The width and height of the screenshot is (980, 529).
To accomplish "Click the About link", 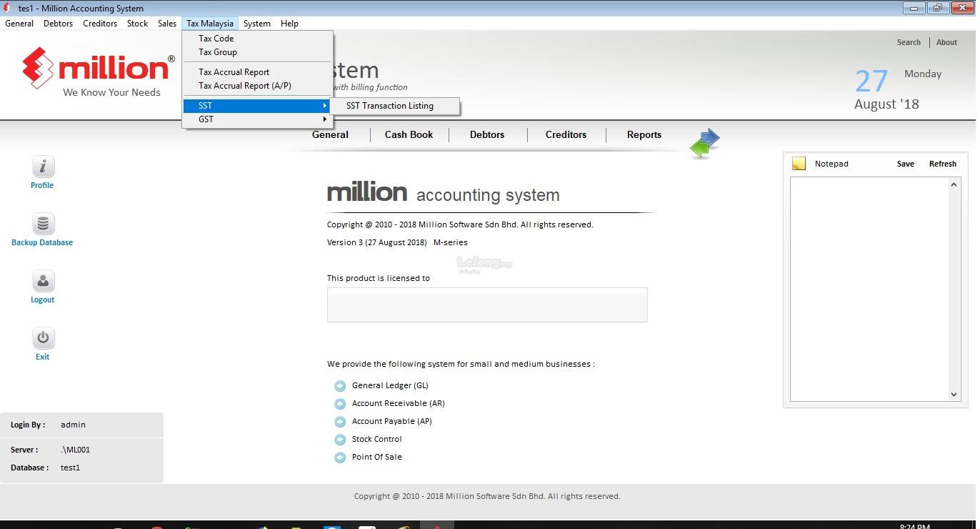I will 946,42.
